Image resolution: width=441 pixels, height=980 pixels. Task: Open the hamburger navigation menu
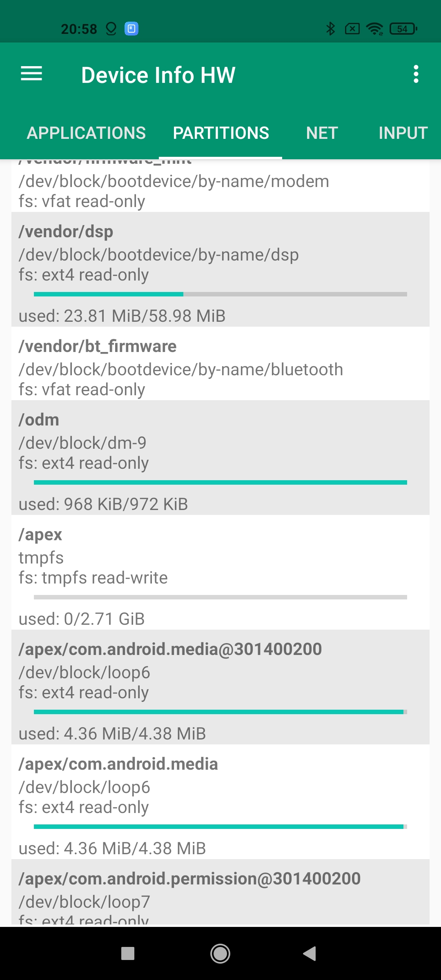[31, 74]
